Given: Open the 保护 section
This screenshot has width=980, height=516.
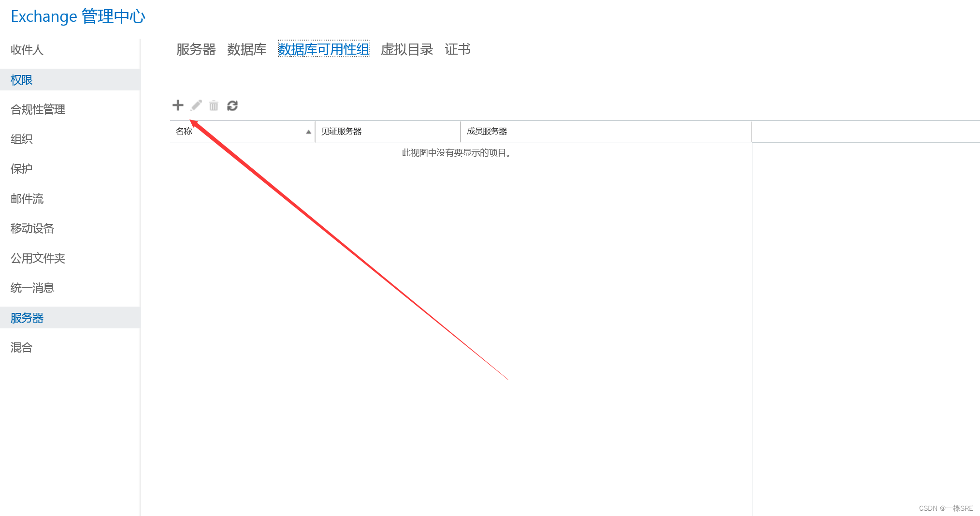Looking at the screenshot, I should pos(21,169).
